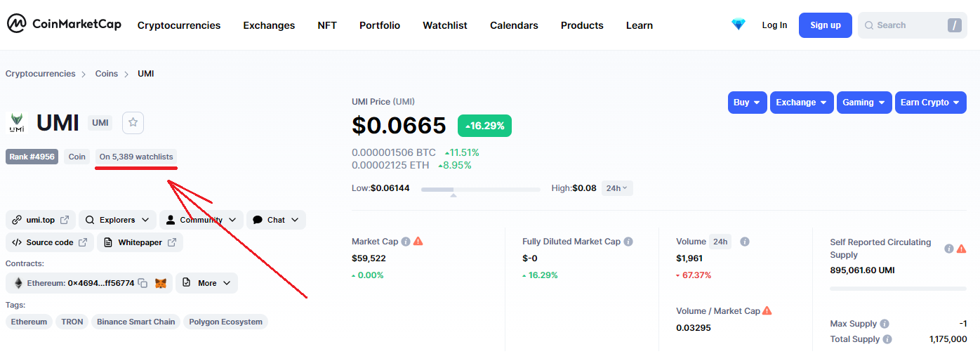Click the Rank #4956 badge
Image resolution: width=980 pixels, height=361 pixels.
coord(32,157)
